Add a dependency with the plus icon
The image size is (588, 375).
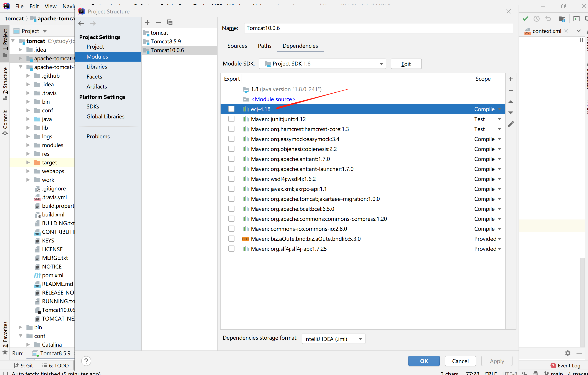pyautogui.click(x=511, y=79)
